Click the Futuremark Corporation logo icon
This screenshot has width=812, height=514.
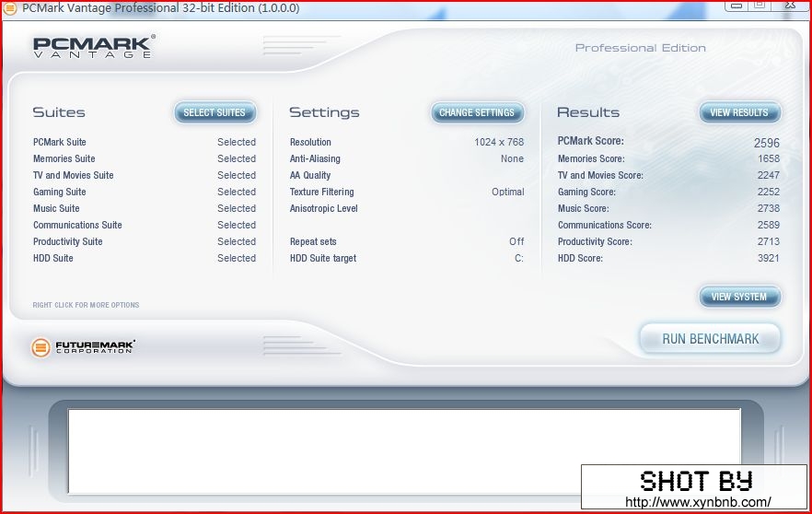(41, 347)
